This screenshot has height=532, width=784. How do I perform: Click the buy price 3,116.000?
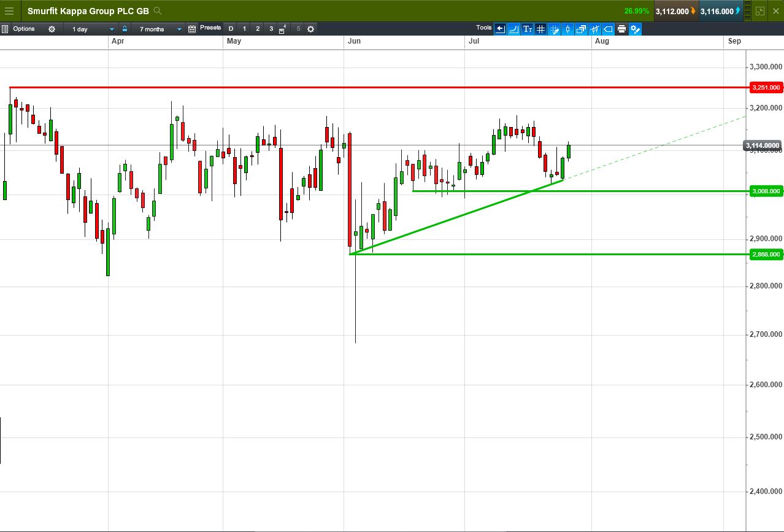tap(720, 11)
